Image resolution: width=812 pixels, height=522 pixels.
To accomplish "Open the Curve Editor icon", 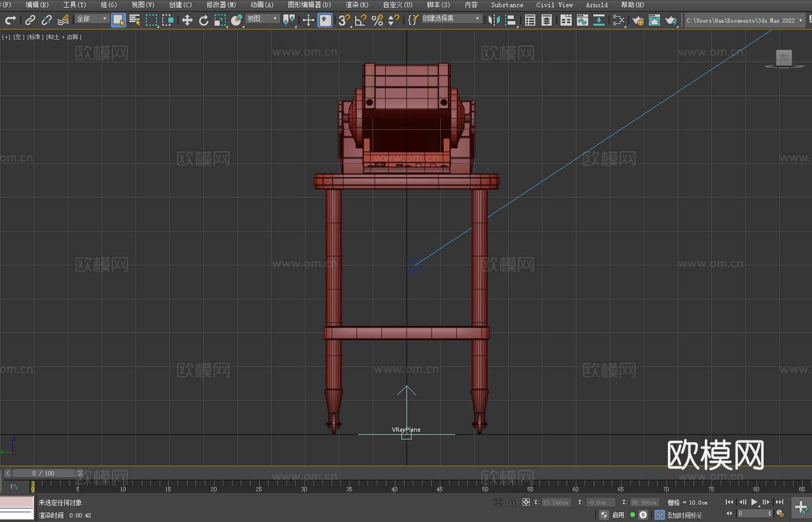I will [582, 20].
